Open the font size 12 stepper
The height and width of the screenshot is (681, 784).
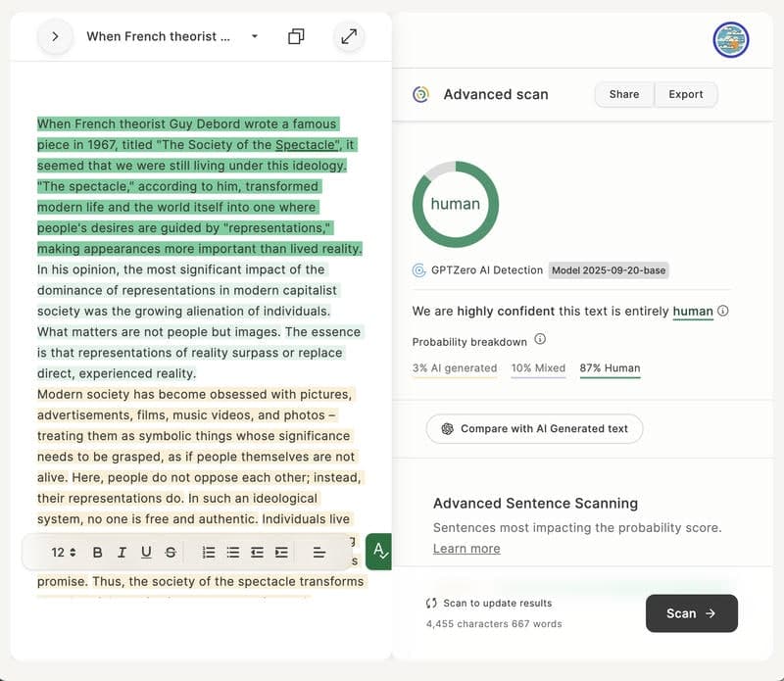tap(64, 553)
